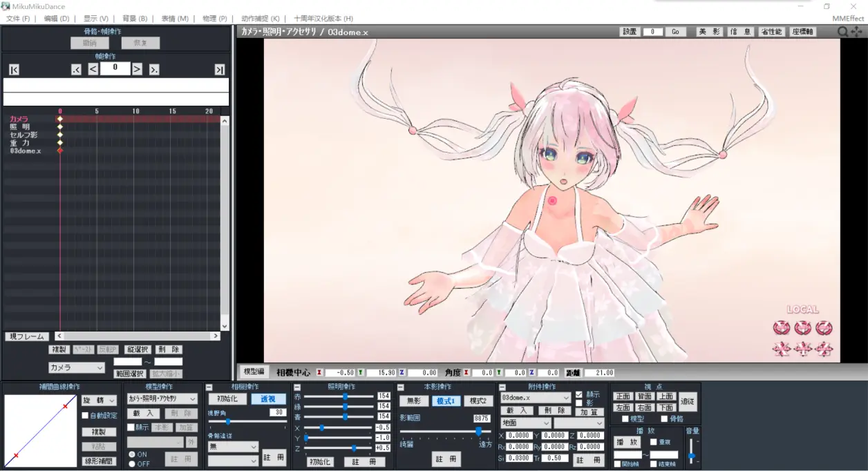Select the カメラ keyframe diamond at frame 0
The width and height of the screenshot is (868, 471).
pos(60,119)
